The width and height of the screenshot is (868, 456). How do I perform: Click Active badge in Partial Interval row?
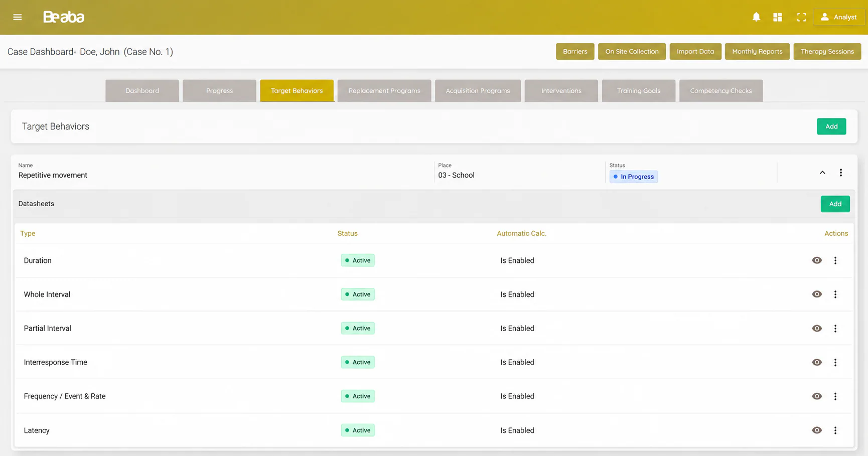(358, 329)
